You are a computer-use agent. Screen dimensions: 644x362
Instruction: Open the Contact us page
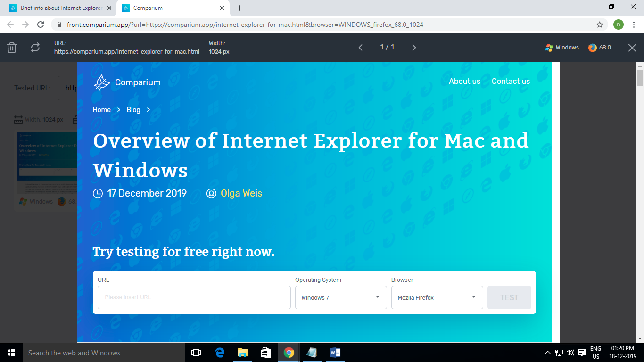click(x=511, y=81)
